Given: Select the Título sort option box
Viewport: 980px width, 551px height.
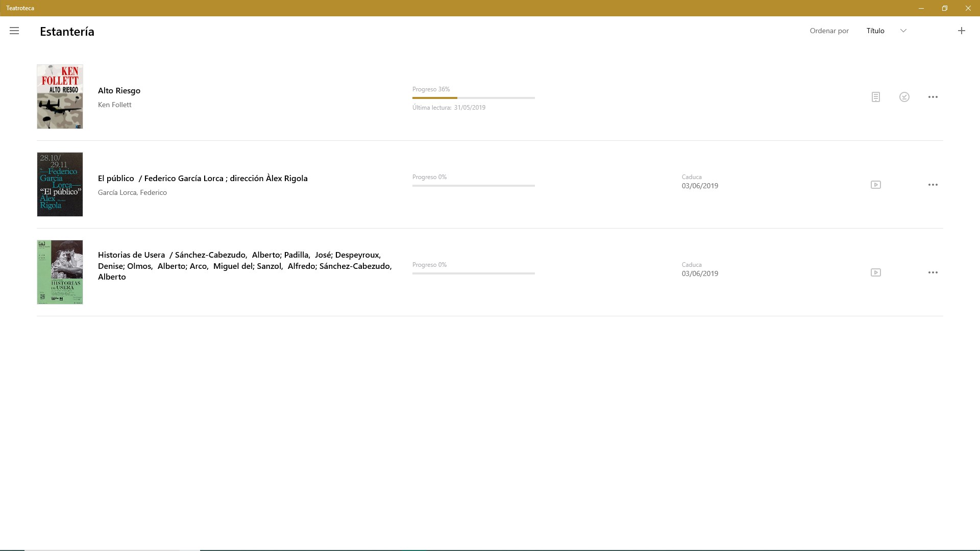Looking at the screenshot, I should [x=876, y=31].
